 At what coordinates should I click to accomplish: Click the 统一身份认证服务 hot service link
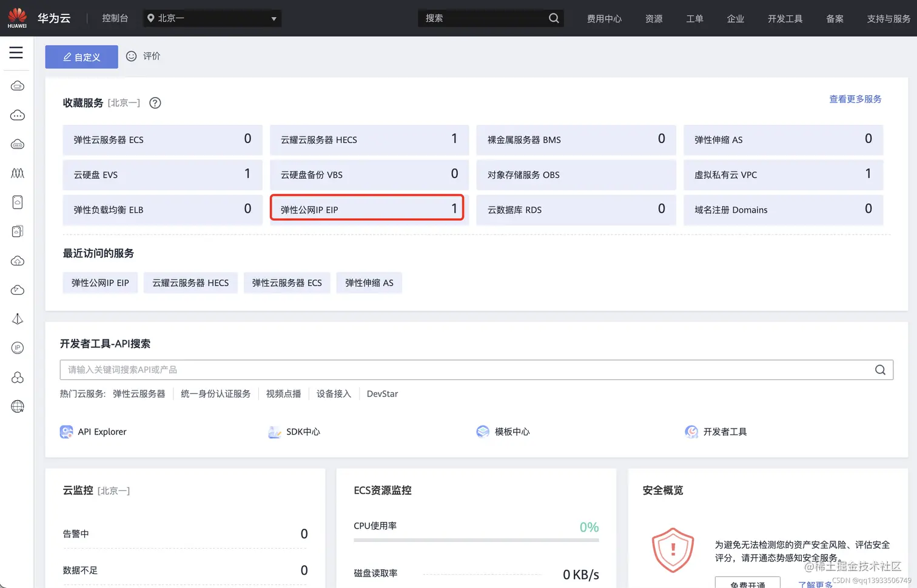216,394
